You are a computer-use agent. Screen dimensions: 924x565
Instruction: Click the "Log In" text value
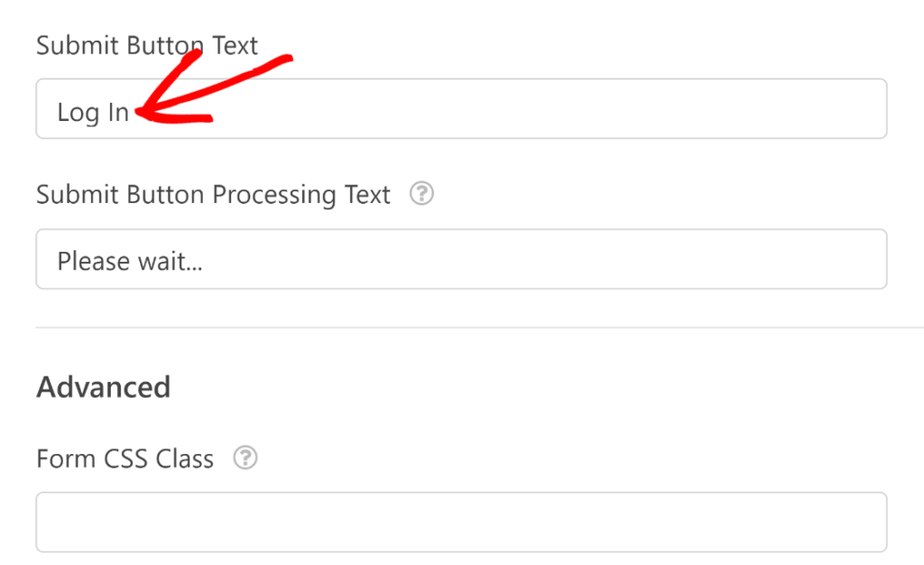tap(93, 113)
